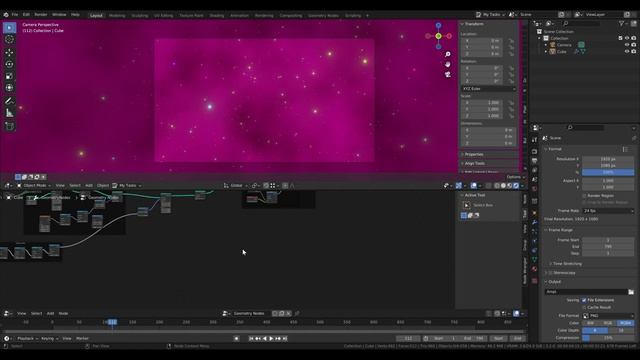Click the Blender logo menu icon
The image size is (640, 360).
6,15
